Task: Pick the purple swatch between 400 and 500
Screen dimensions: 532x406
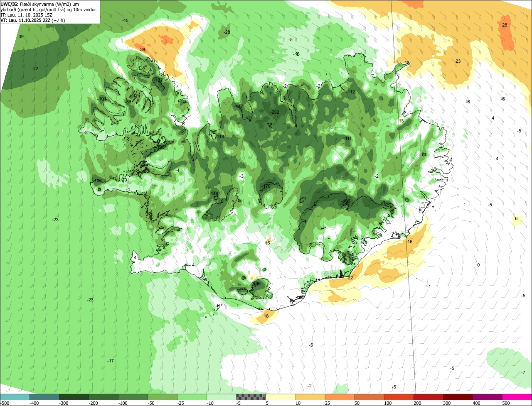Action: tap(487, 397)
